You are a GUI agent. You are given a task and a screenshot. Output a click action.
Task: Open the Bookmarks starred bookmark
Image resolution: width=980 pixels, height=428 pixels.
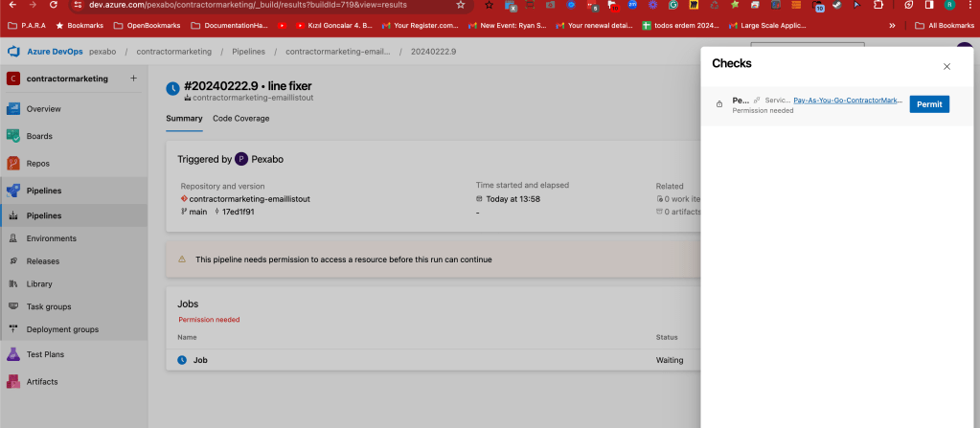(80, 26)
